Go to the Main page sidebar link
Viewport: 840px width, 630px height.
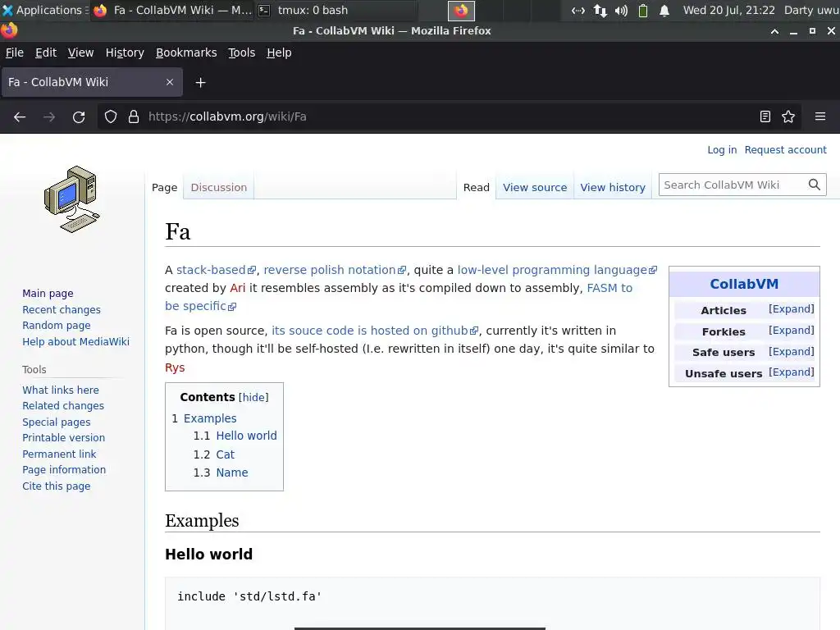[x=48, y=293]
